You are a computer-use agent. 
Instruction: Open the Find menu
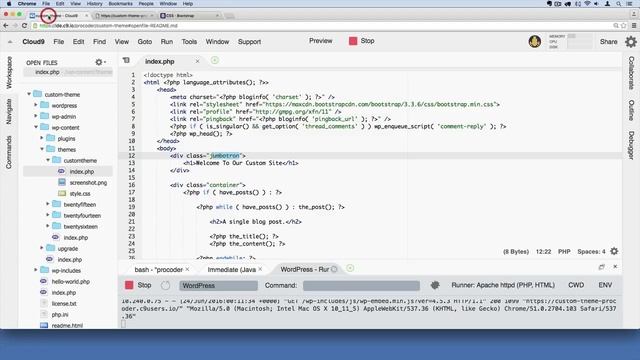(99, 42)
